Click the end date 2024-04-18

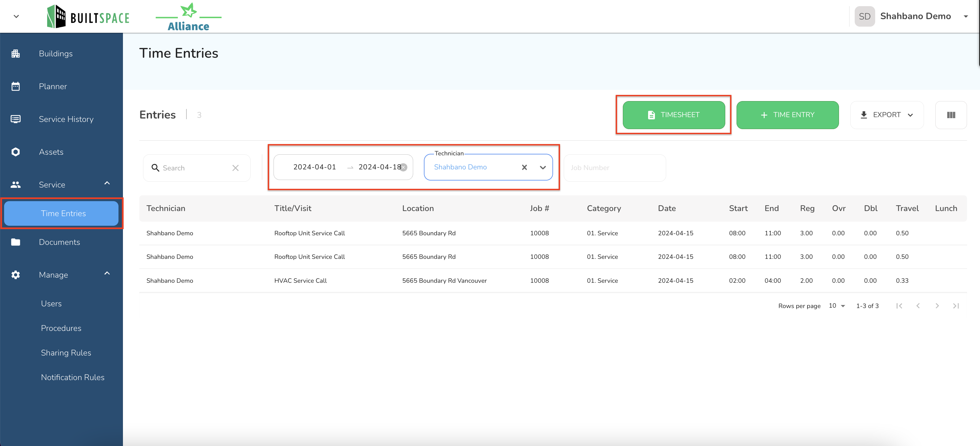pos(379,167)
